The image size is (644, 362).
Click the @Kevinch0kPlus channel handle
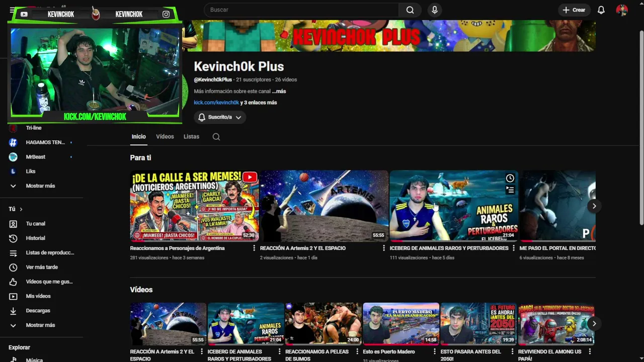click(213, 80)
